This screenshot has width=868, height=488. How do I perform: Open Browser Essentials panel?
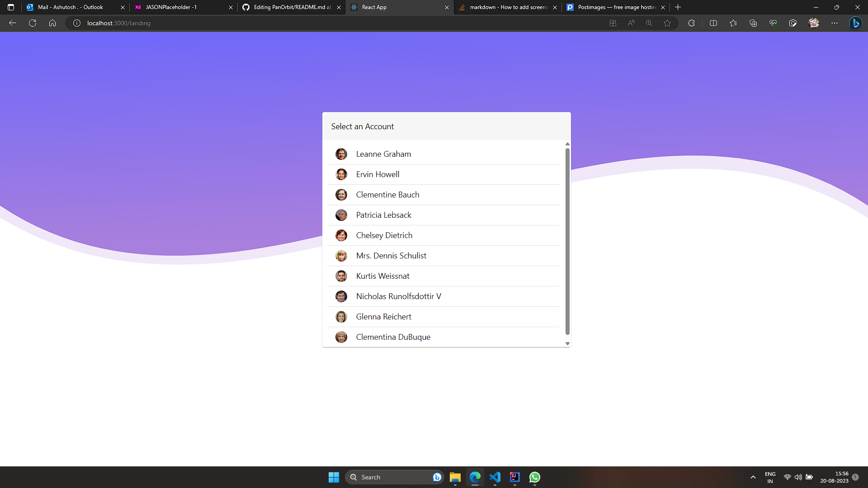click(773, 23)
